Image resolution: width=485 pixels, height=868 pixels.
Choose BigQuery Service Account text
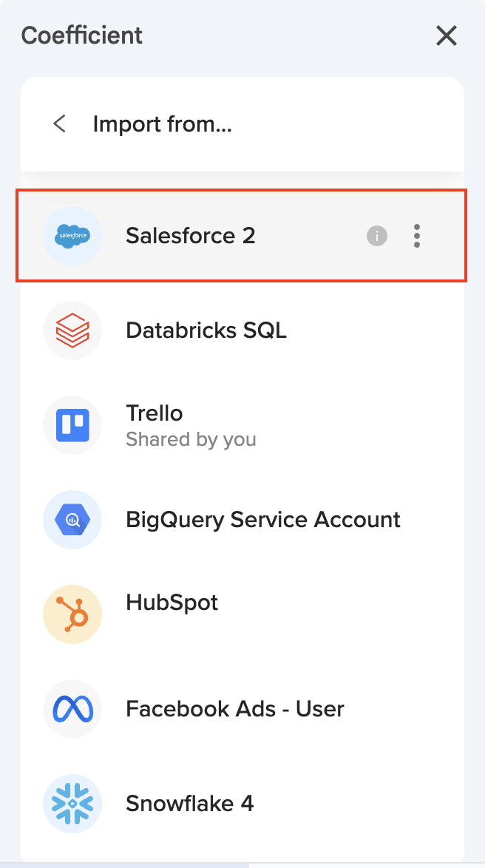pos(263,520)
